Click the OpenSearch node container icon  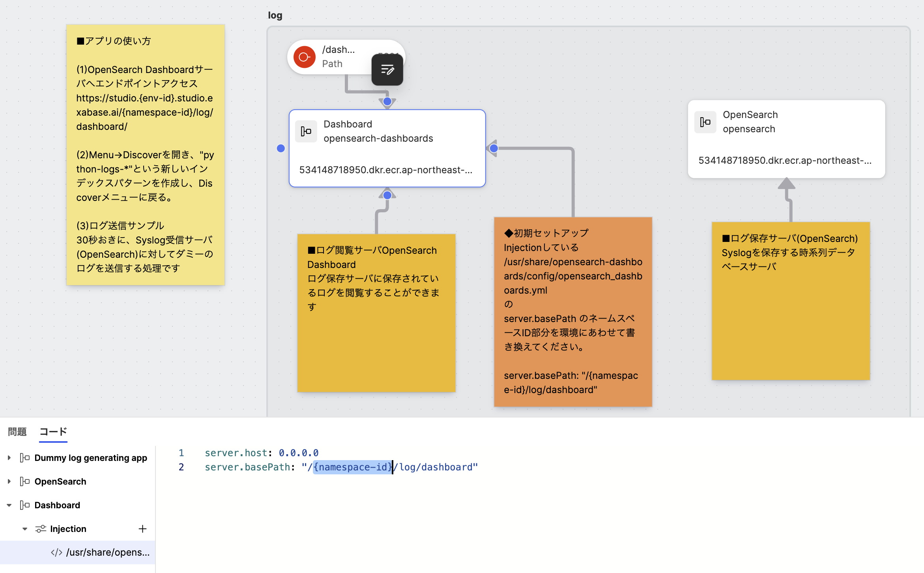[705, 122]
